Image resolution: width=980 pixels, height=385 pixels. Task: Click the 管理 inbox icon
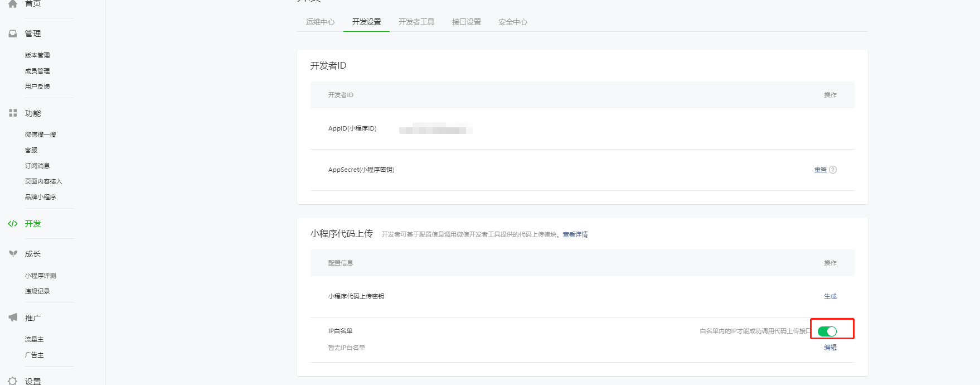pyautogui.click(x=13, y=33)
